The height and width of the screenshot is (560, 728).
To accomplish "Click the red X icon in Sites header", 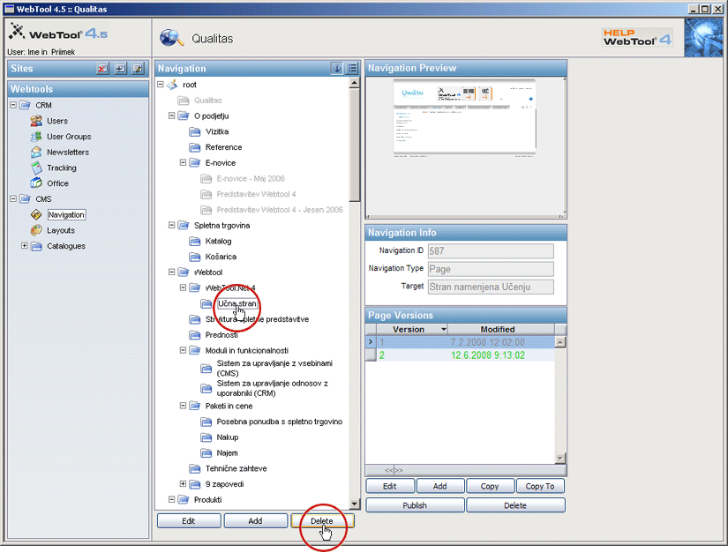I will [x=103, y=68].
